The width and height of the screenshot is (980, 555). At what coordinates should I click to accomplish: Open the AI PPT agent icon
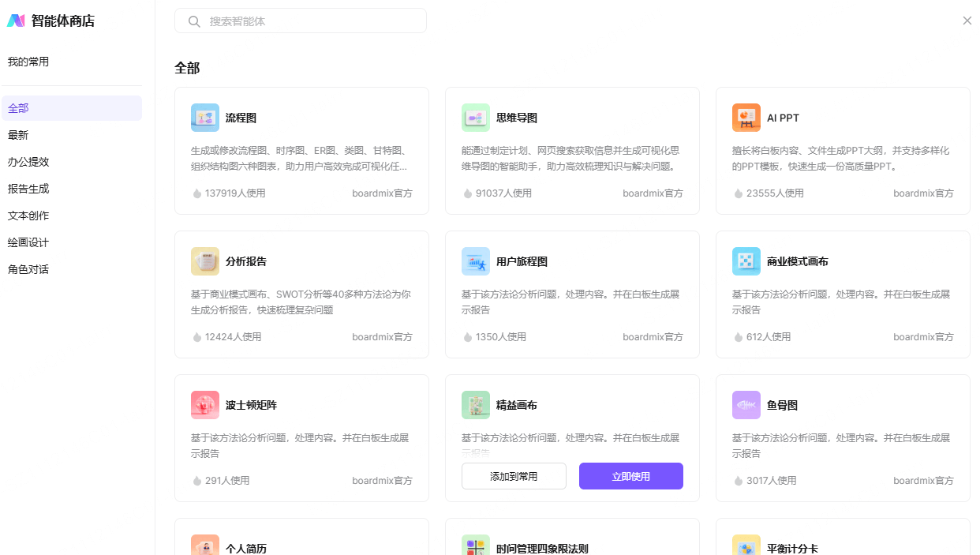pyautogui.click(x=746, y=118)
